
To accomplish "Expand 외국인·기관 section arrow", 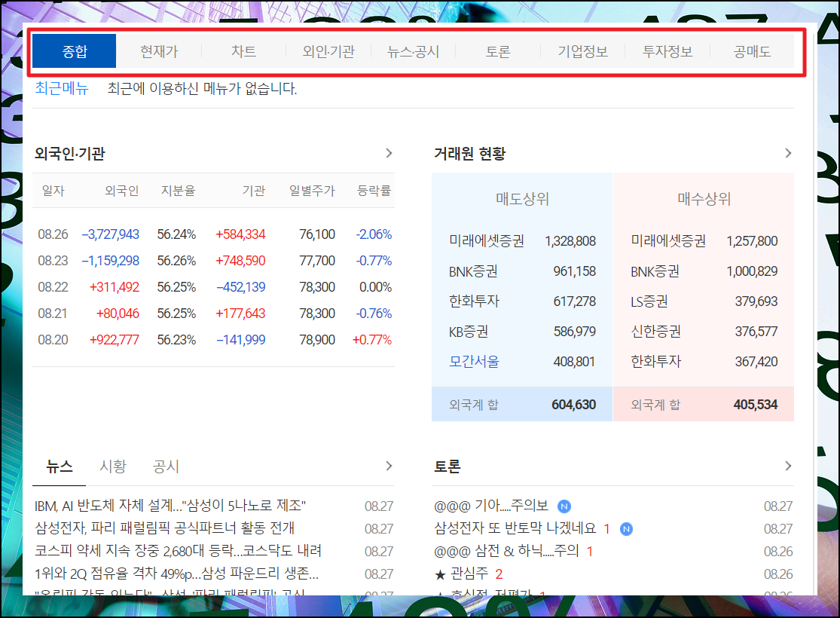I will tap(389, 153).
